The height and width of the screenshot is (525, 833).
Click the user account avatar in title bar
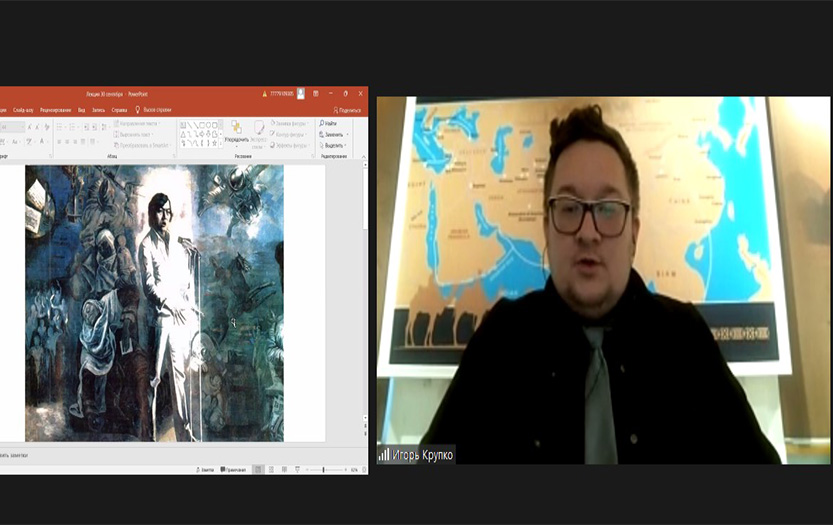300,93
